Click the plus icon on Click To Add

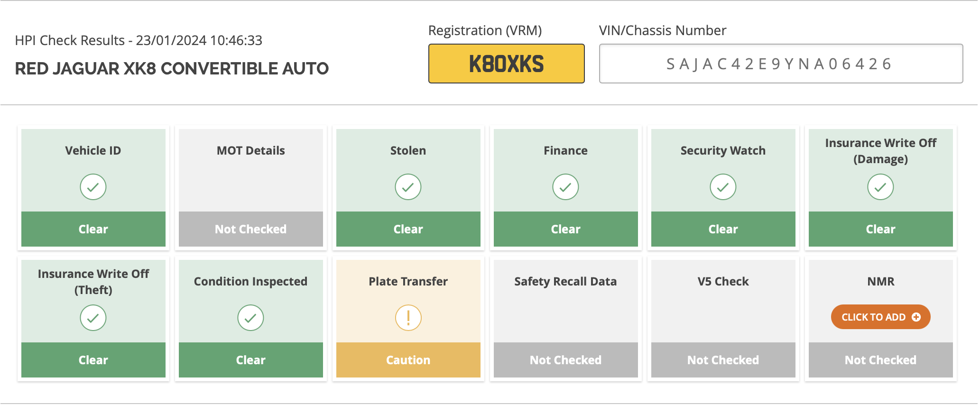click(916, 317)
